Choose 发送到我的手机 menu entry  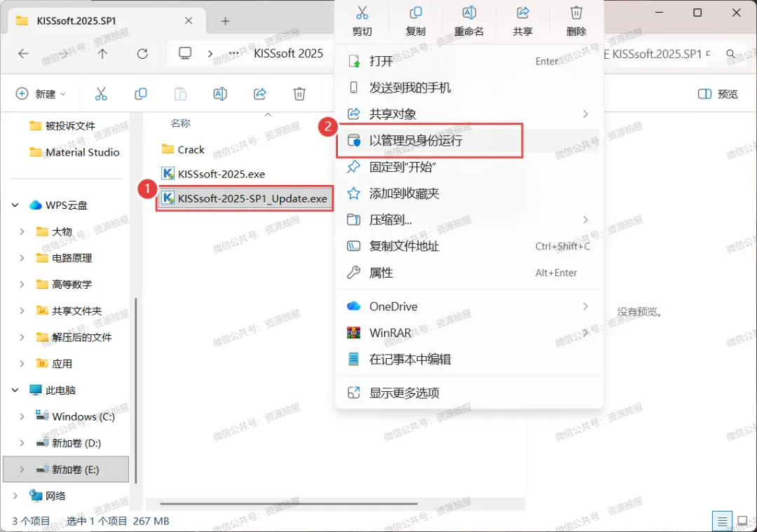pos(469,88)
